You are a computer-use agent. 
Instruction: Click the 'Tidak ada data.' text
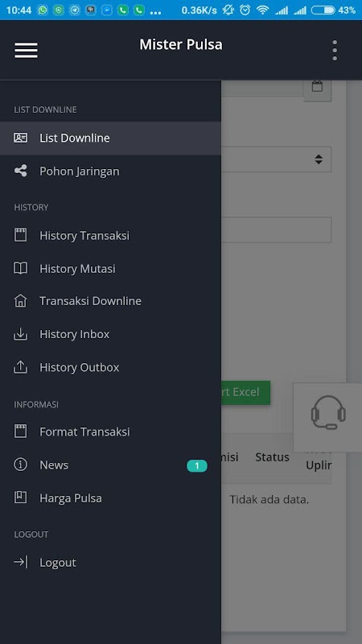pos(269,500)
